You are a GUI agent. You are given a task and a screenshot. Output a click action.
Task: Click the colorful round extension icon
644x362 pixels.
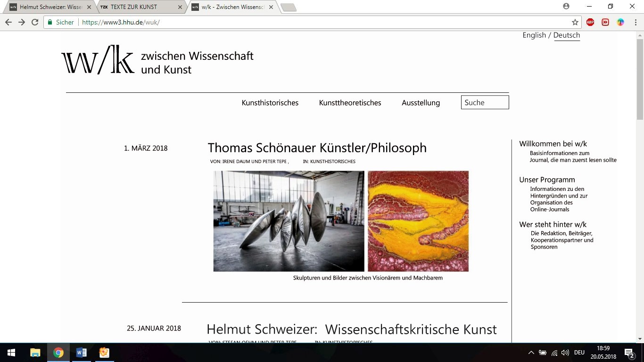[620, 22]
